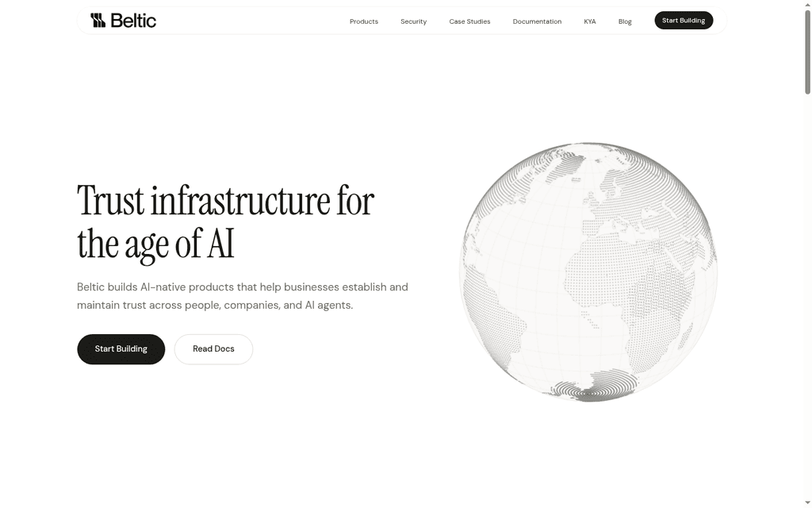This screenshot has width=812, height=508.
Task: Click the scrollbar down arrow
Action: (x=807, y=504)
